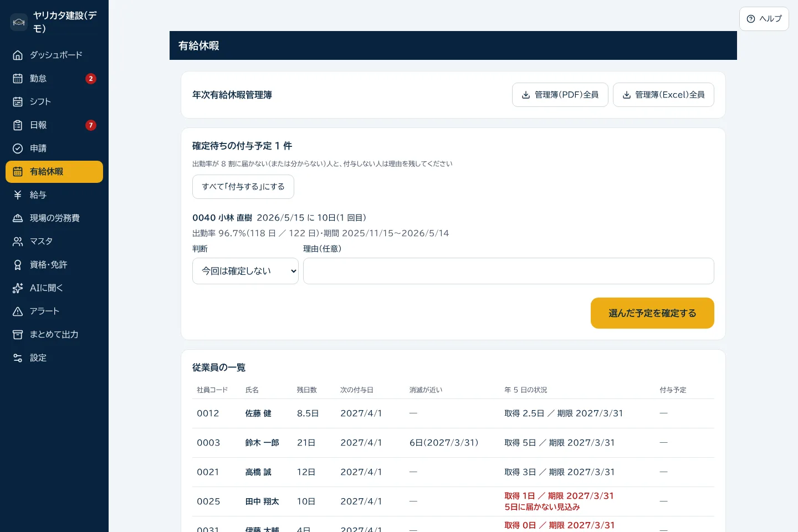Click the すべて「付与する」にする button
798x532 pixels.
(x=243, y=187)
